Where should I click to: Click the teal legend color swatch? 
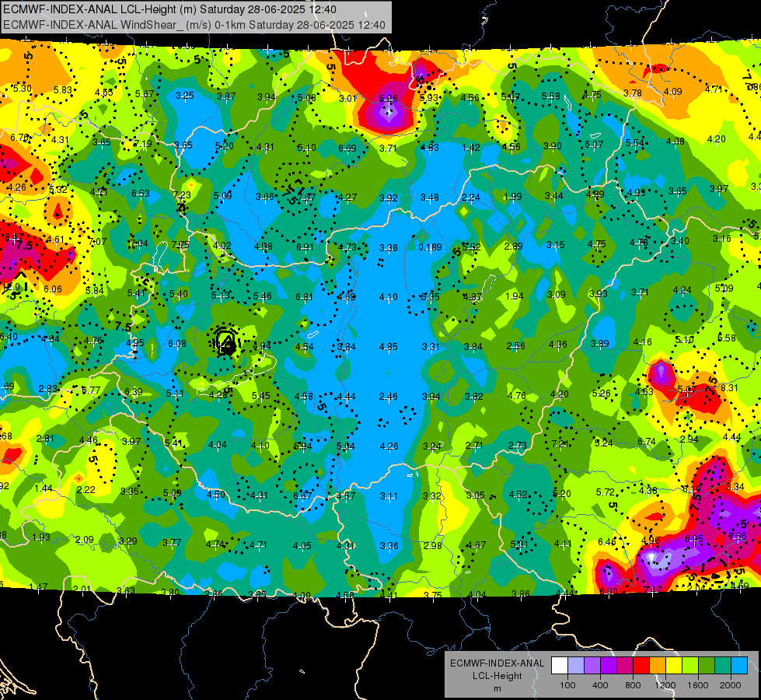tap(723, 666)
